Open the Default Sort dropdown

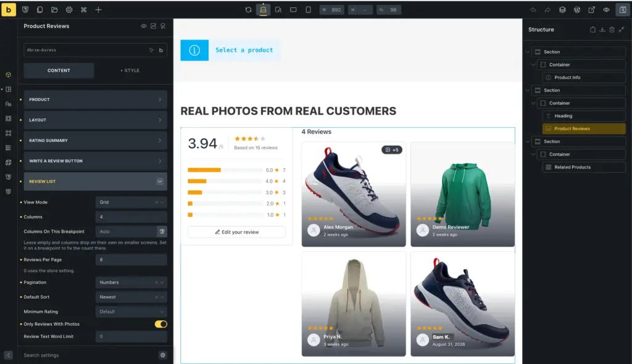tap(131, 297)
